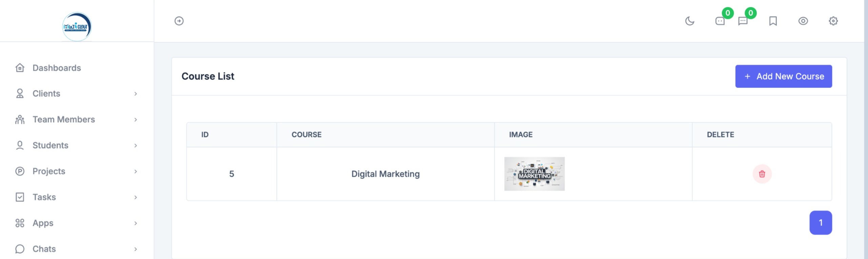The height and width of the screenshot is (259, 868).
Task: Open the Digital Marketing course thumbnail
Action: pyautogui.click(x=534, y=174)
